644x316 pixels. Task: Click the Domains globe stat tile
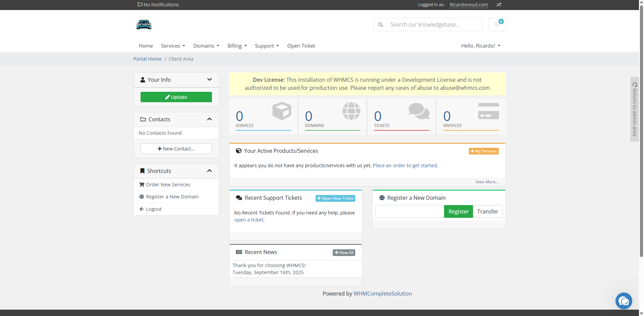(332, 116)
